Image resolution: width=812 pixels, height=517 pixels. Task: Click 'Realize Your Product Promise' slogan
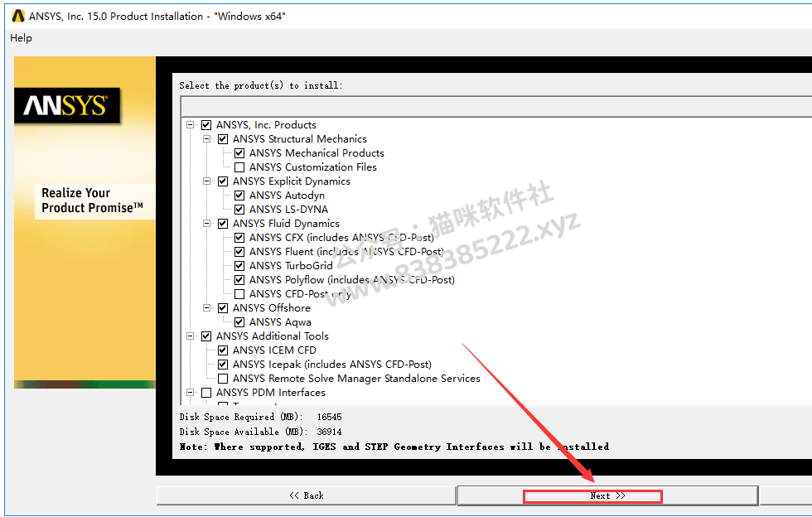pos(92,201)
